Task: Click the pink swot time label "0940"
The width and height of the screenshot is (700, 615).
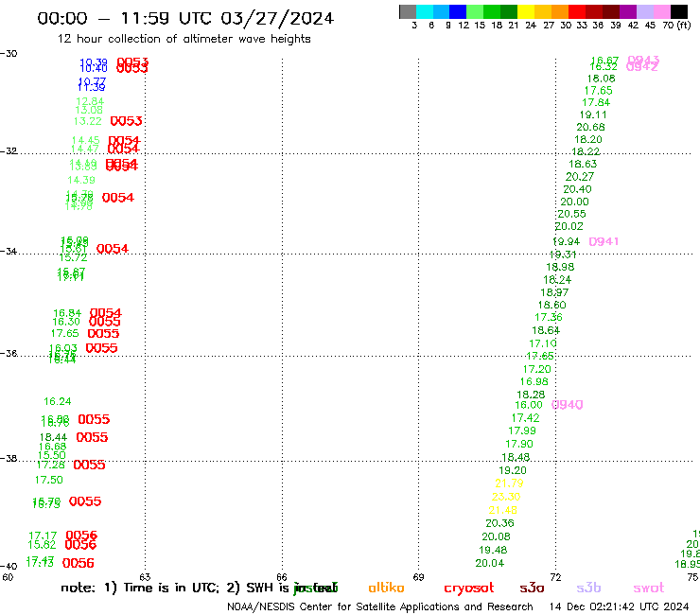Action: pyautogui.click(x=567, y=405)
